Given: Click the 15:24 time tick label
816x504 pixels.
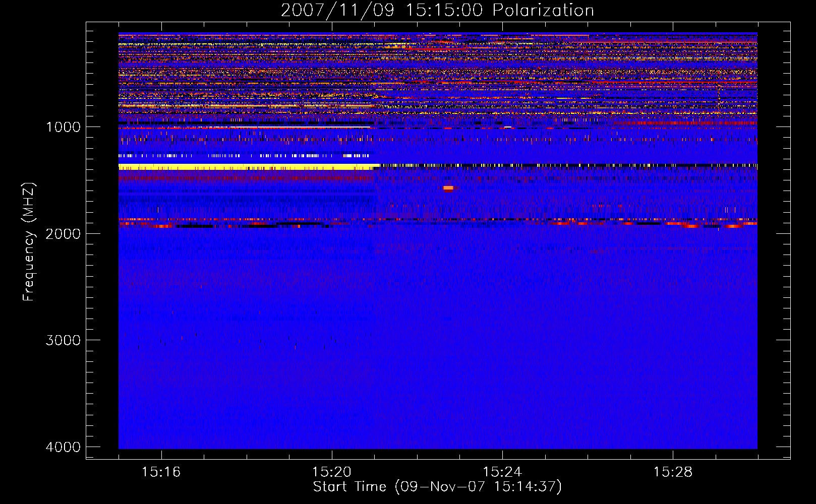Looking at the screenshot, I should pyautogui.click(x=502, y=472).
